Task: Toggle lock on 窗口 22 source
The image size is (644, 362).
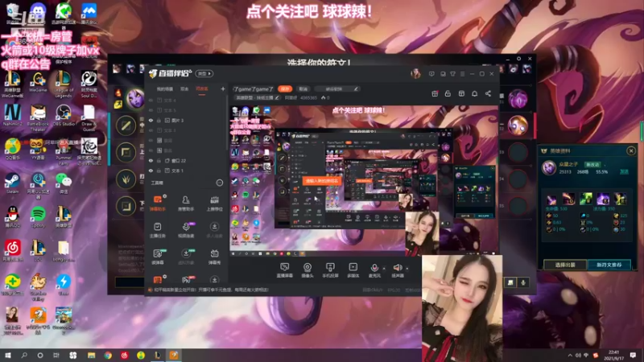Action: [159, 160]
